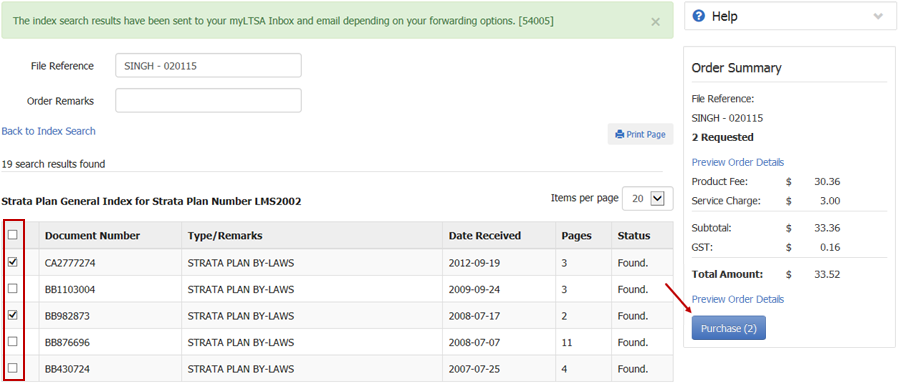Click date 2008-07-07 cell
Image resolution: width=900 pixels, height=384 pixels.
coord(474,343)
